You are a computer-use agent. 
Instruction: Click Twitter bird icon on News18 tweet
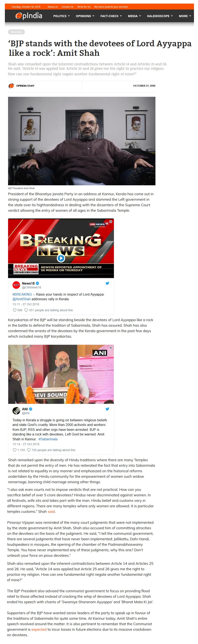tap(107, 283)
